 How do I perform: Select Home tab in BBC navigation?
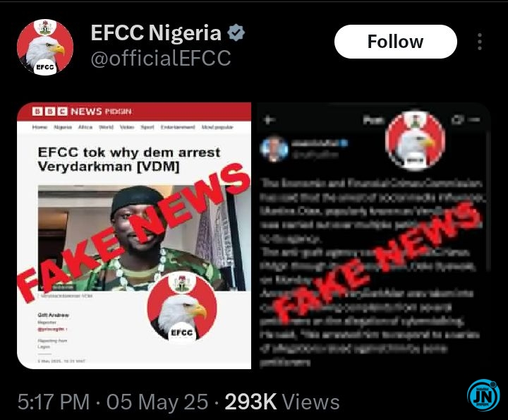click(x=40, y=127)
